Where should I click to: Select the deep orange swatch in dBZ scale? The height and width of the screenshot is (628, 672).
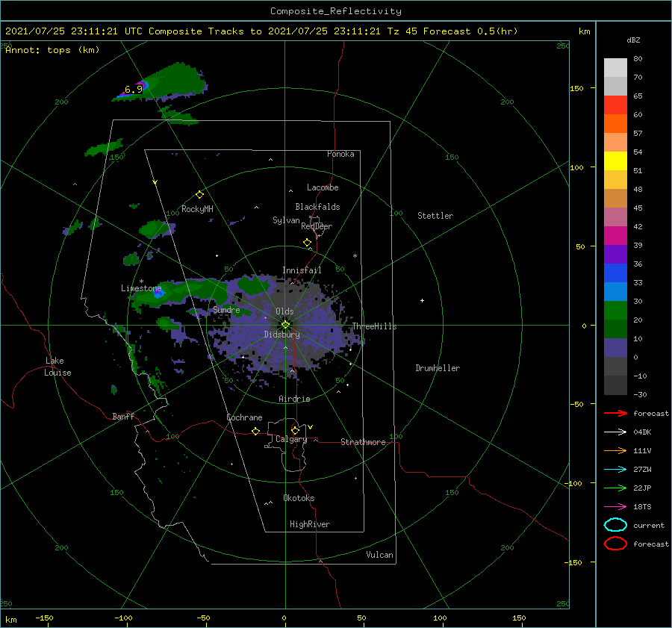tap(615, 123)
